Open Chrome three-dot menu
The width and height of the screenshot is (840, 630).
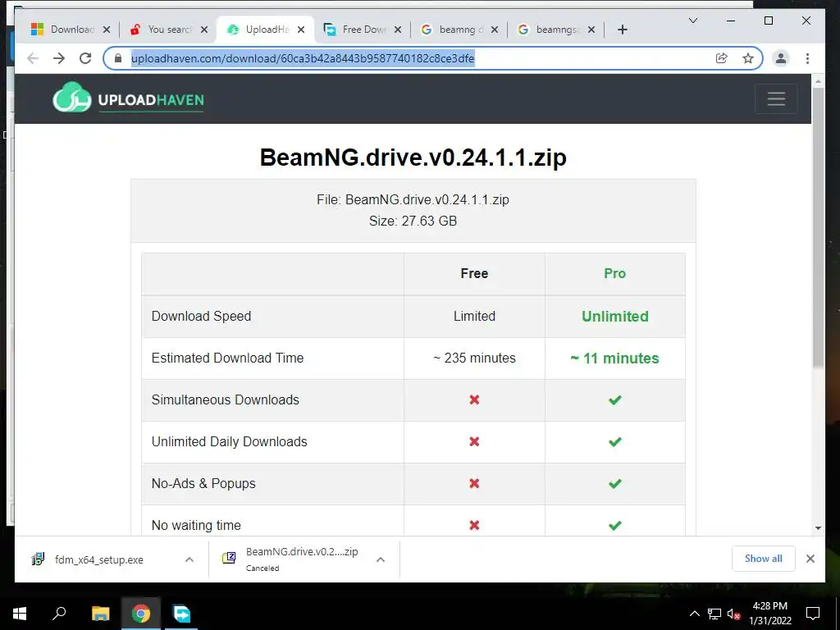pyautogui.click(x=807, y=58)
